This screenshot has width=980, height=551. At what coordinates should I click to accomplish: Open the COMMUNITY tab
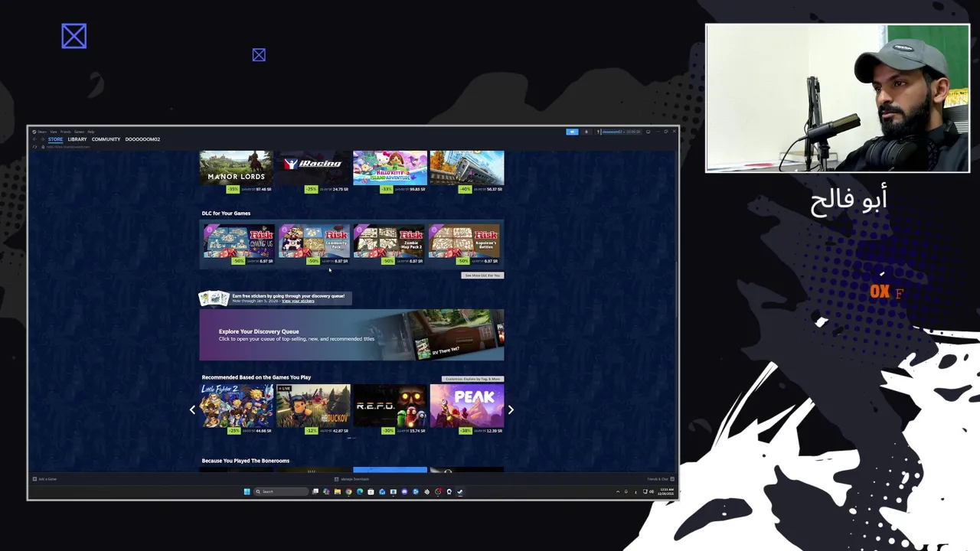click(106, 139)
